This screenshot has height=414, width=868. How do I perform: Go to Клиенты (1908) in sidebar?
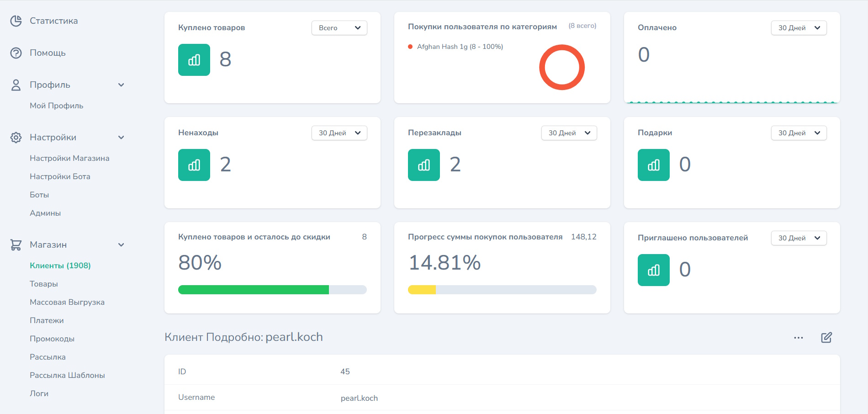pos(60,265)
